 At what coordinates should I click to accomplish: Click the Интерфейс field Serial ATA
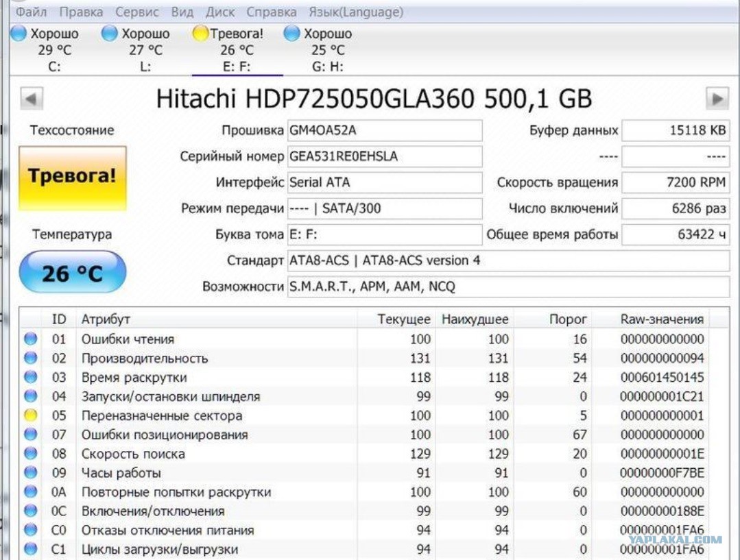point(385,182)
